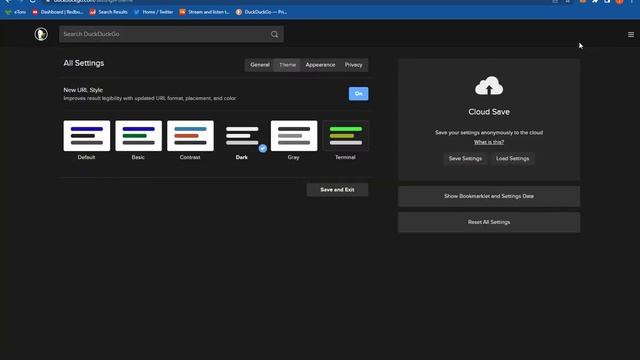Toggle the New URL Style switch
640x360 pixels.
(x=358, y=93)
